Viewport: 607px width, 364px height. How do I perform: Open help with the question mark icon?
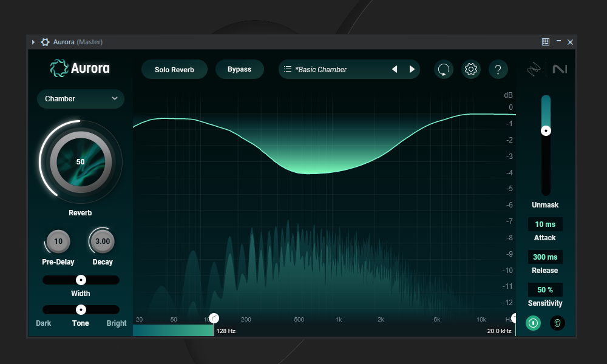coord(498,70)
